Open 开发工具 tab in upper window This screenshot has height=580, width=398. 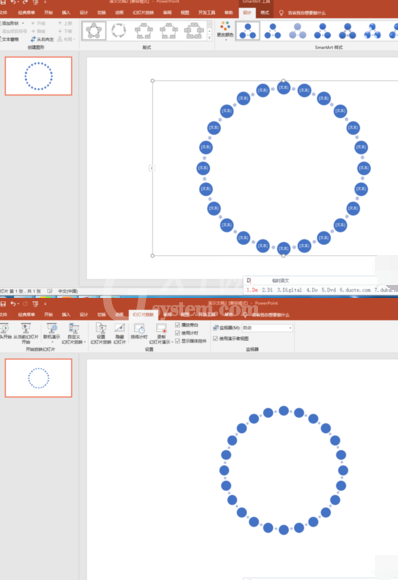[x=207, y=13]
